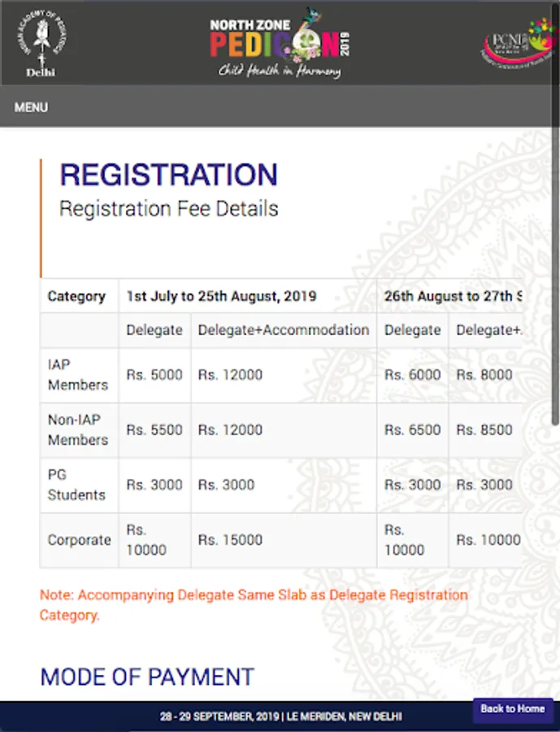
Task: Click the 28-29 September event footer text
Action: [x=280, y=717]
